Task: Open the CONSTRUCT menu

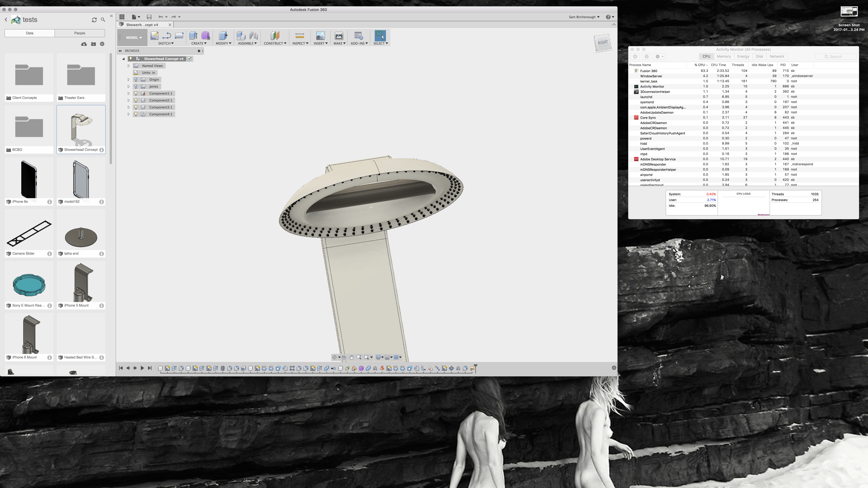Action: (275, 43)
